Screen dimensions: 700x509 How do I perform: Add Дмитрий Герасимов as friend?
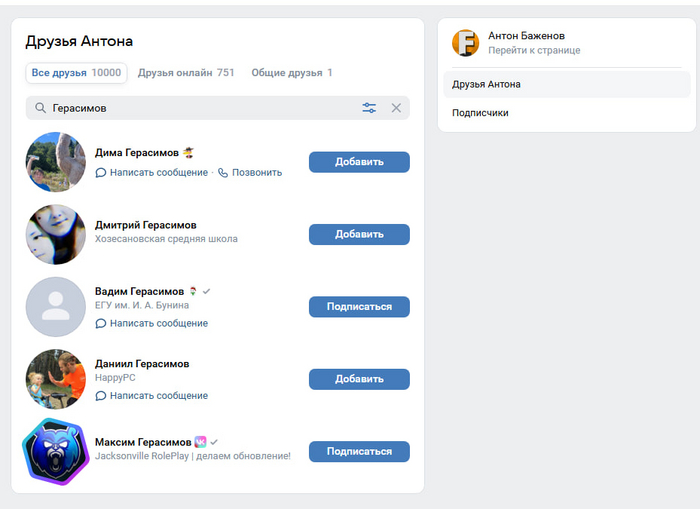click(359, 234)
